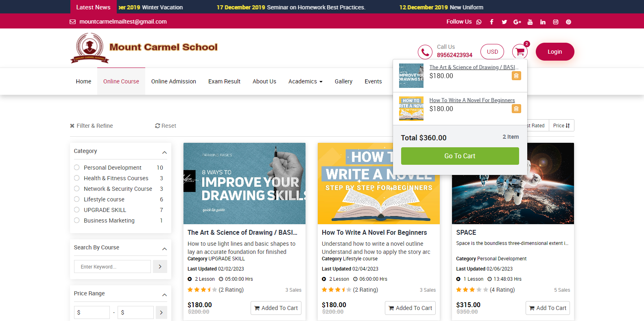Delete How To Write A Novel cart item
Viewport: 644px width, 321px height.
tap(516, 109)
